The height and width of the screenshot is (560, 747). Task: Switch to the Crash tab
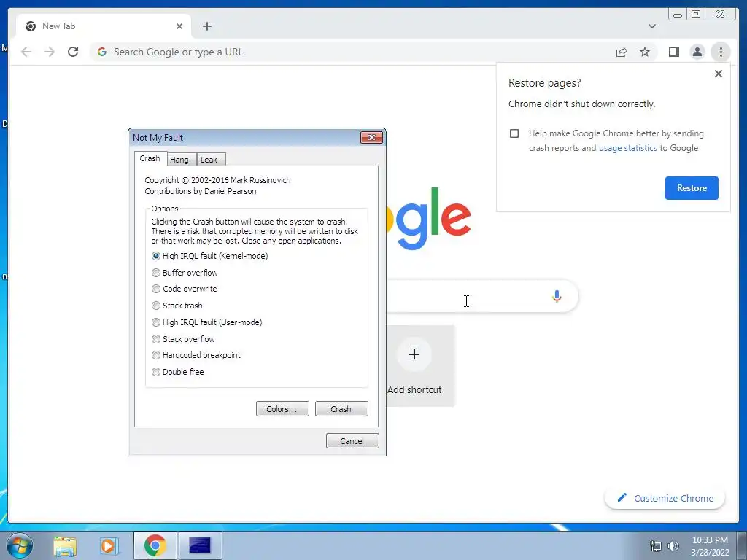click(150, 158)
